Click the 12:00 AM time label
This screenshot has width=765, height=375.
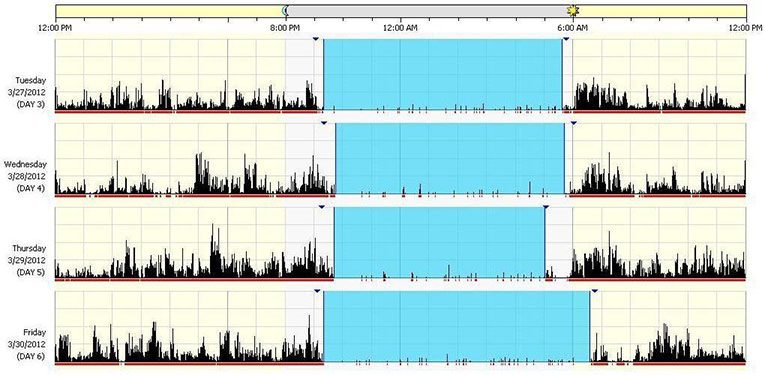coord(400,28)
